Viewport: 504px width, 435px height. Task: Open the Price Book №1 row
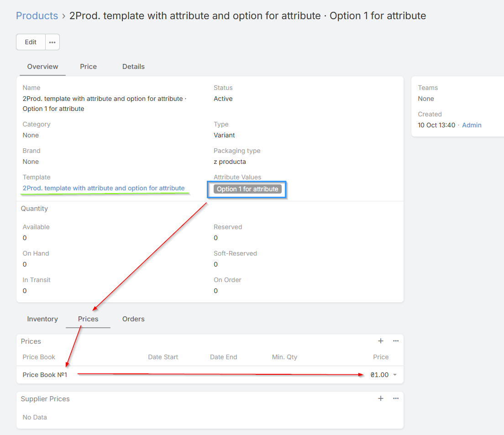click(x=45, y=375)
